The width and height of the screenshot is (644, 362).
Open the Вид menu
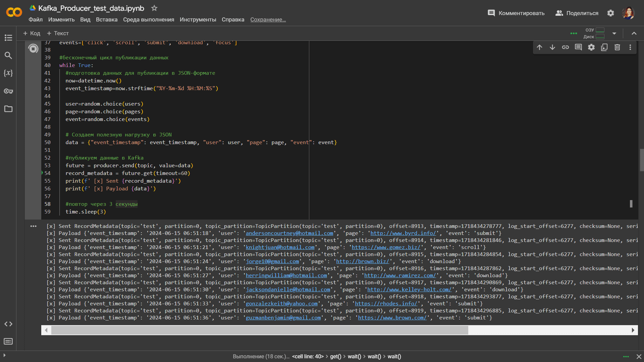click(85, 19)
